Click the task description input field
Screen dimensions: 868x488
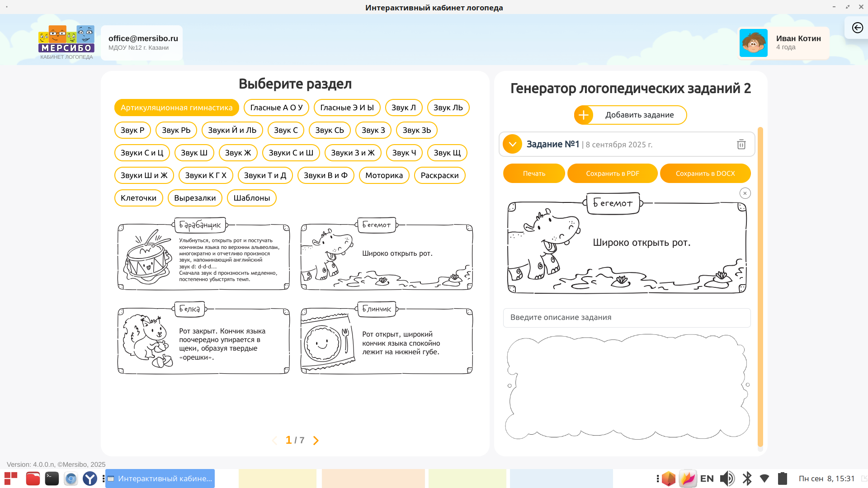(x=627, y=318)
